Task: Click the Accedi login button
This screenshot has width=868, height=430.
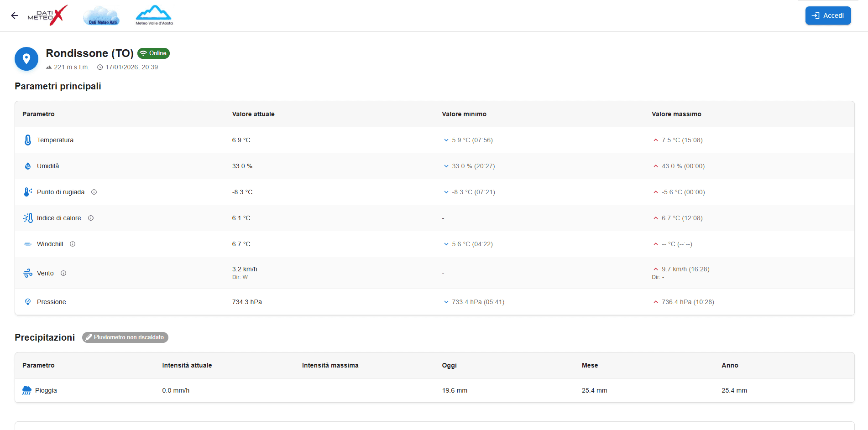Action: [x=828, y=16]
